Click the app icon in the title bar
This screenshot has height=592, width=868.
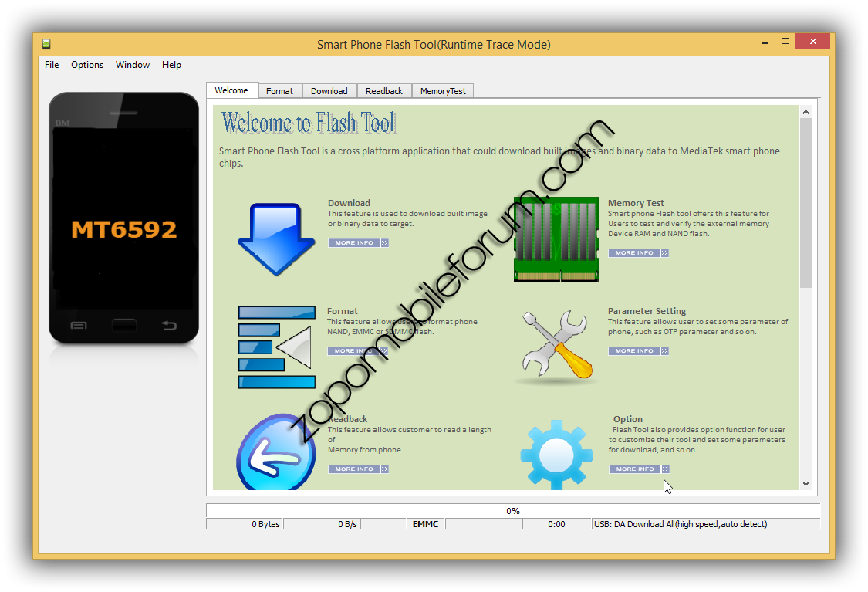47,44
